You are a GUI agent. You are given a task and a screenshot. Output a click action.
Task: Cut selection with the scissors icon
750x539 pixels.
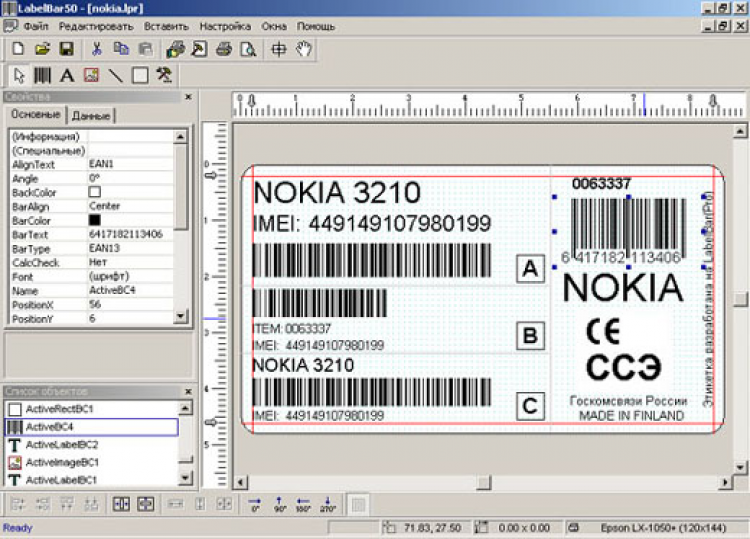coord(97,49)
